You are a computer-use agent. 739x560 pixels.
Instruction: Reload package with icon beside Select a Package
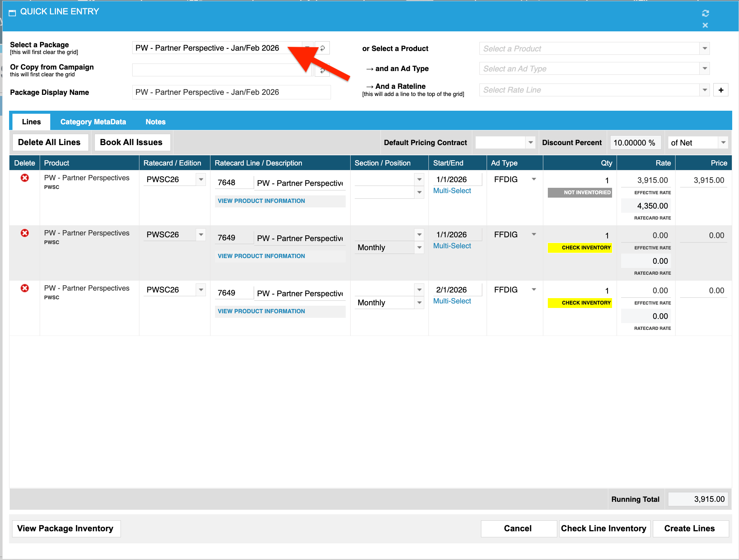tap(322, 48)
